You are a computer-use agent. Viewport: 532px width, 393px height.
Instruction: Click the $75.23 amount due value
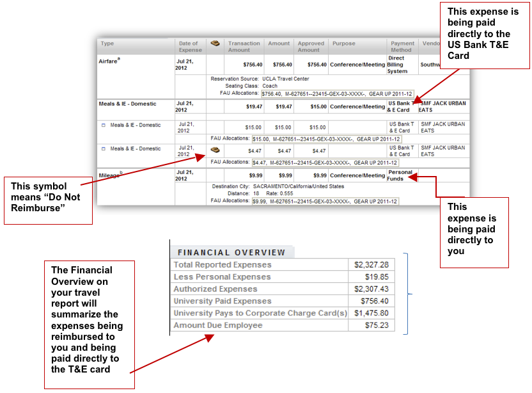(x=377, y=325)
